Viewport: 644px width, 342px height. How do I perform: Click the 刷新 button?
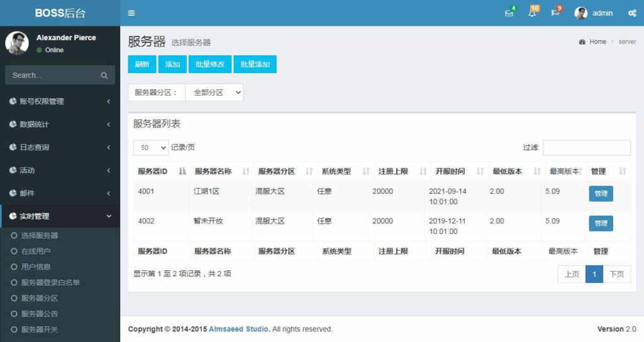142,64
